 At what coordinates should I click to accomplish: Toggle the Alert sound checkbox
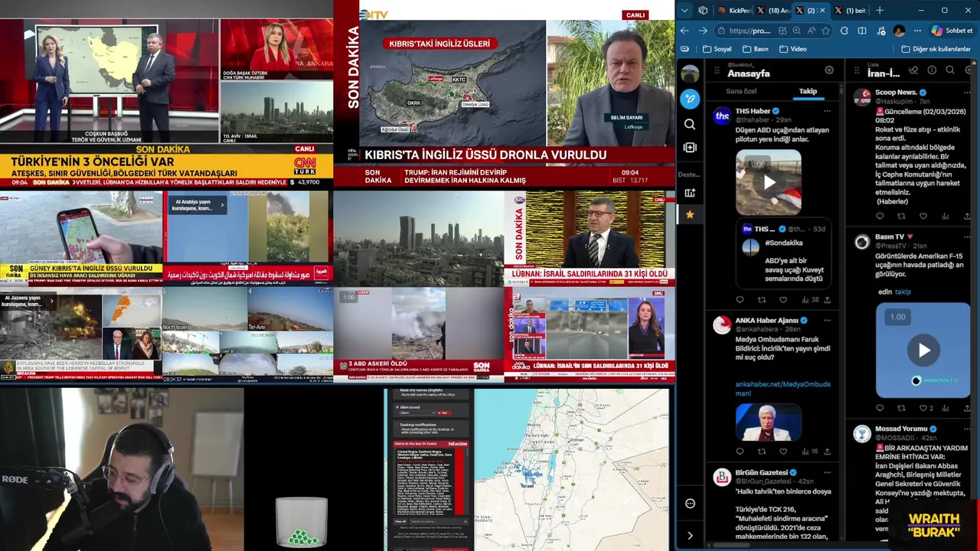(397, 407)
